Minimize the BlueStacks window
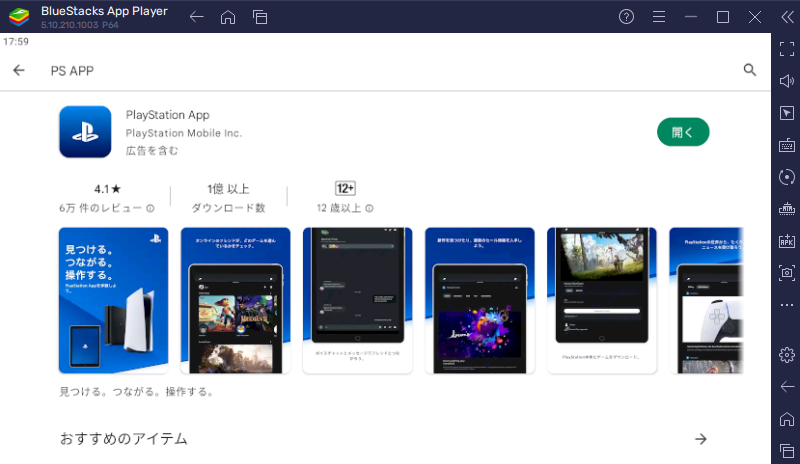Screen dimensions: 800x464 (691, 17)
